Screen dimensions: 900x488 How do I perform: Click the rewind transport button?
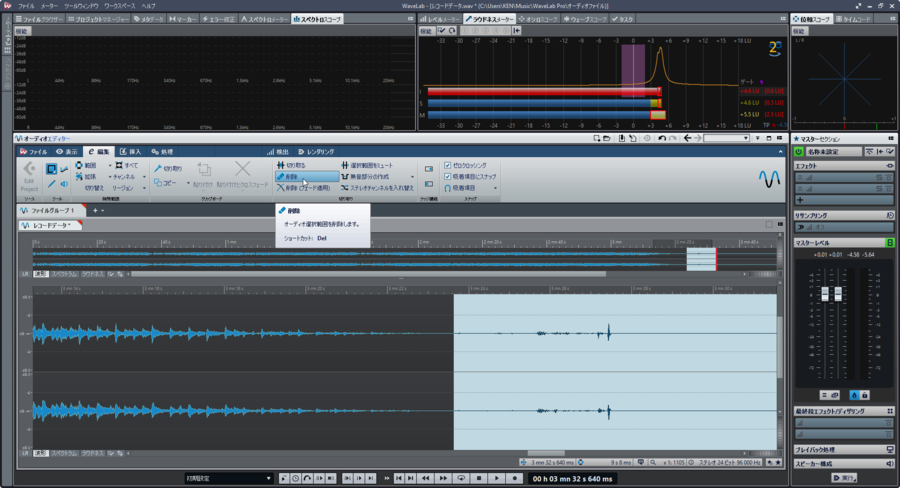425,478
